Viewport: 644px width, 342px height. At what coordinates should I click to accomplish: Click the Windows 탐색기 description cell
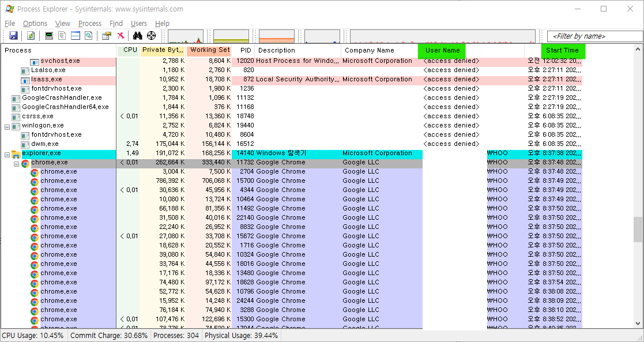(281, 153)
